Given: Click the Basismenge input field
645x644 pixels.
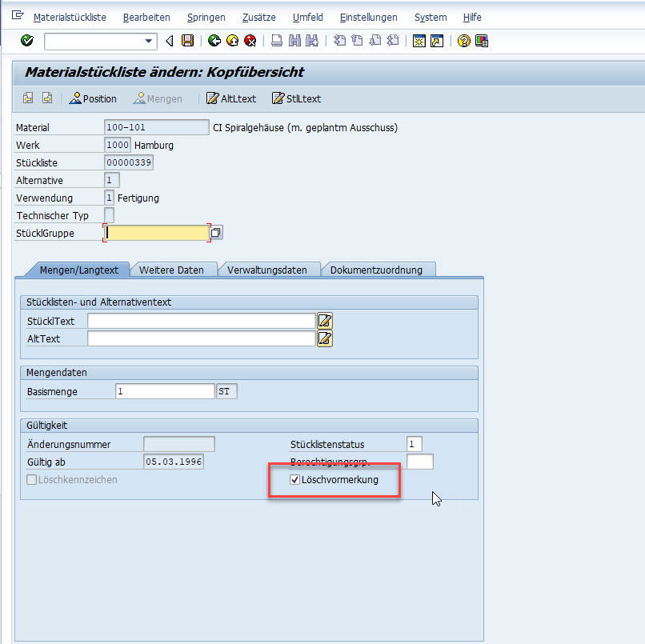Looking at the screenshot, I should [x=164, y=391].
